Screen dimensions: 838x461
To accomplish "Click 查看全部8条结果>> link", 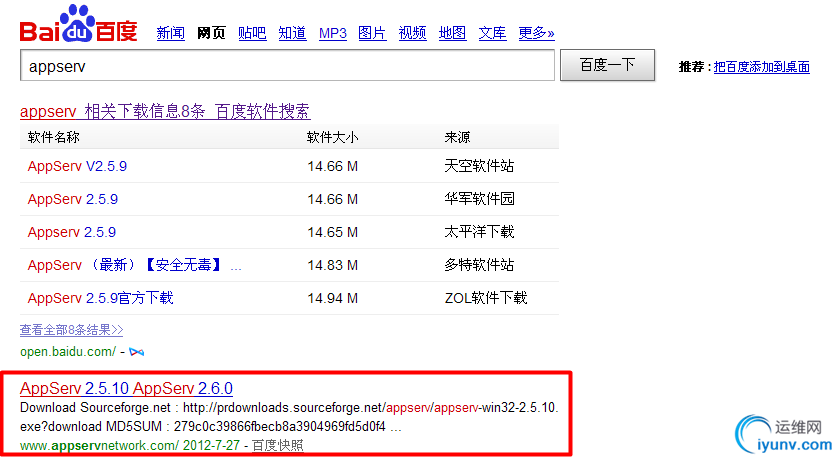I will [72, 330].
